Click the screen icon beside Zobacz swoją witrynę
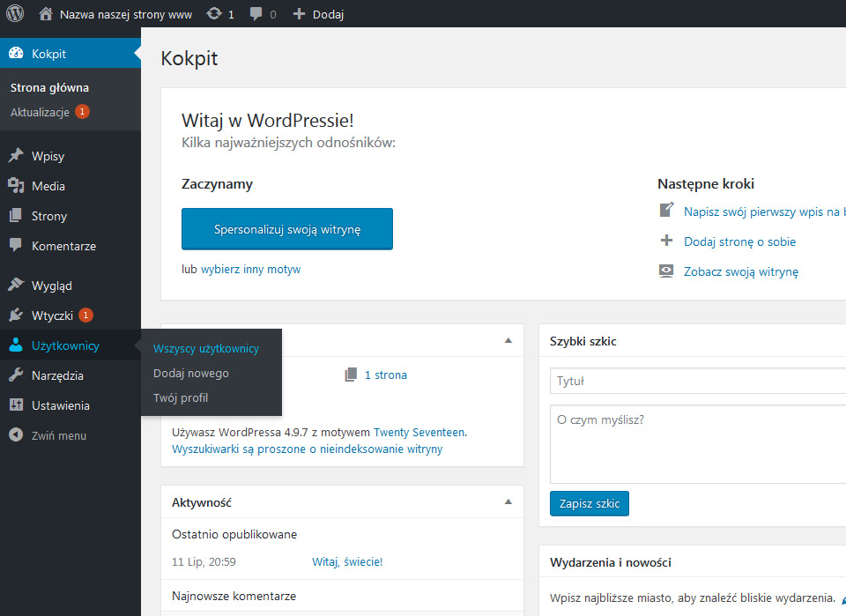 [666, 271]
